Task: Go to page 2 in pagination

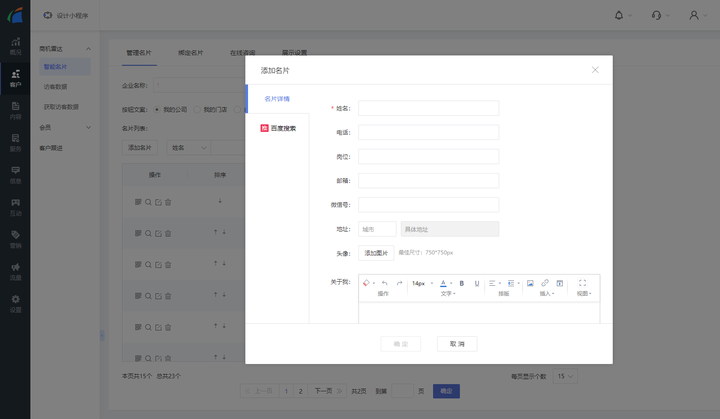Action: [300, 391]
